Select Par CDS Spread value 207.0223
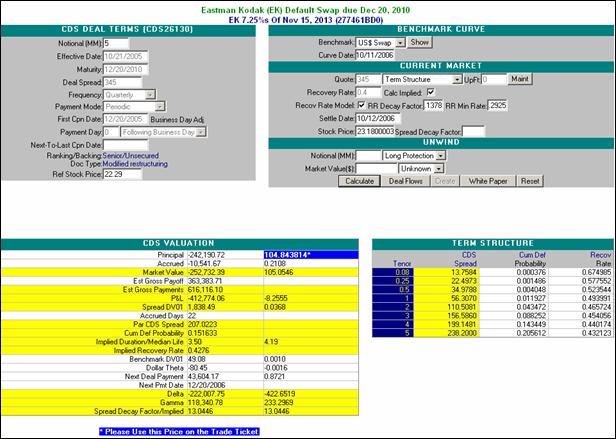This screenshot has width=616, height=439. tap(202, 324)
